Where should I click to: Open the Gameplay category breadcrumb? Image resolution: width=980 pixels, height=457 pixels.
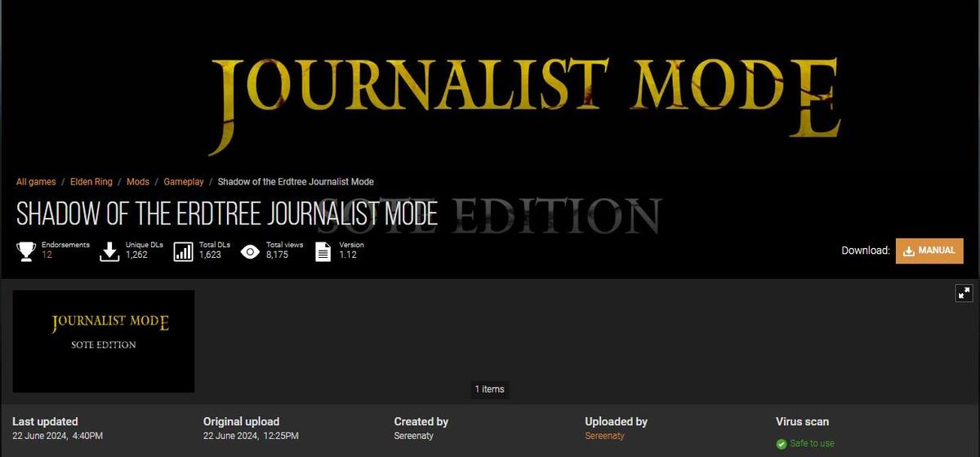tap(184, 181)
